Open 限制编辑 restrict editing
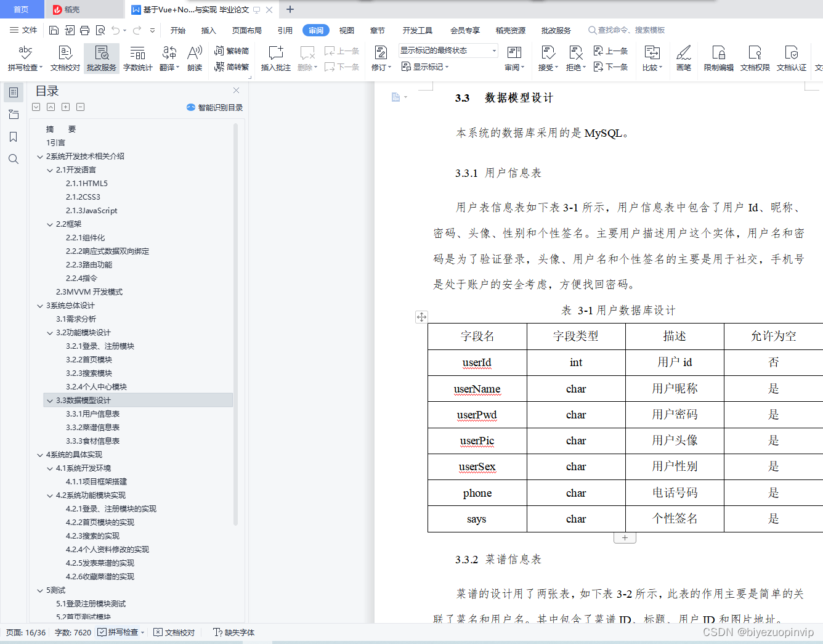This screenshot has height=644, width=823. (x=718, y=59)
